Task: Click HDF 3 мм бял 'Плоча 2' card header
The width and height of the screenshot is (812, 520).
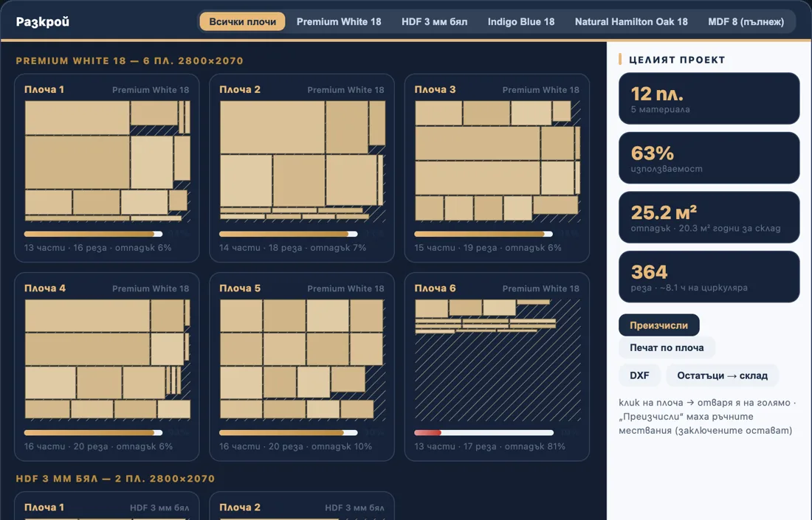Action: tap(302, 507)
